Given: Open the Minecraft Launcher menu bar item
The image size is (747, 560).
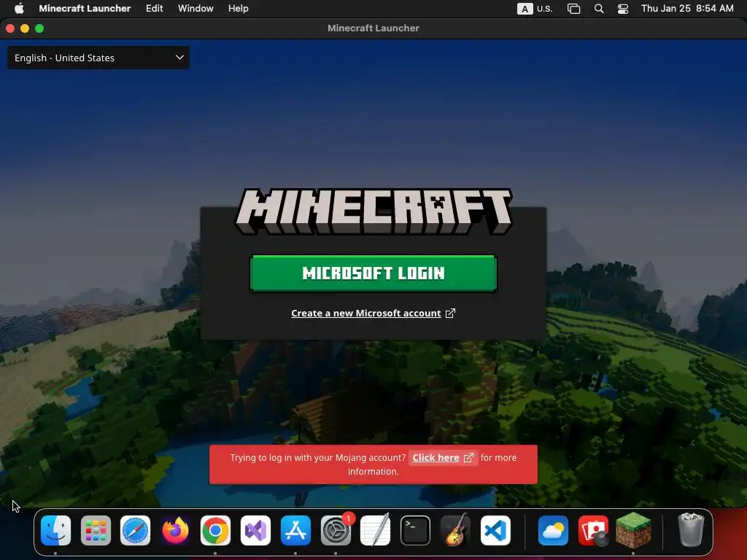Looking at the screenshot, I should pyautogui.click(x=85, y=9).
